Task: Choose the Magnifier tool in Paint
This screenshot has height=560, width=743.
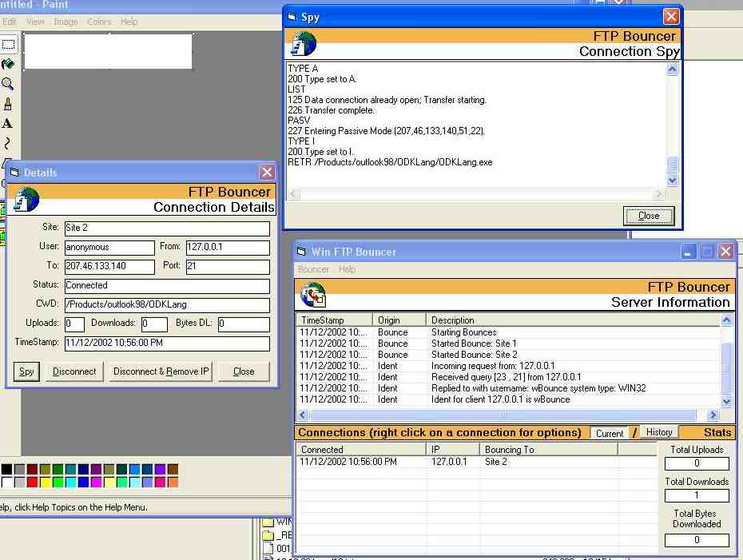Action: 8,84
